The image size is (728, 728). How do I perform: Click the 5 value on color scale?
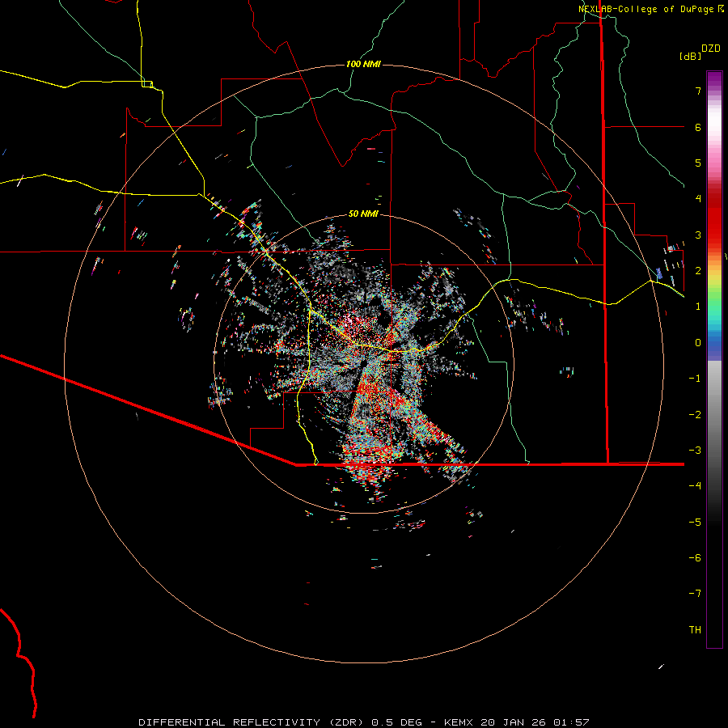(698, 163)
